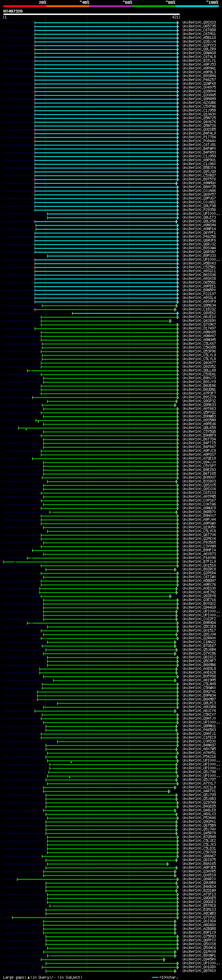Select the UniRef100_Q5N725 label
Image resolution: width=222 pixels, height=980 pixels.
pyautogui.click(x=199, y=118)
